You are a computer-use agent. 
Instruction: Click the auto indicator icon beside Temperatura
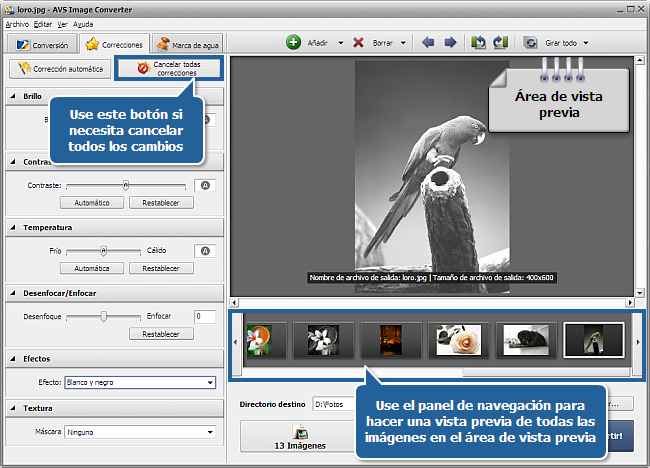tap(205, 251)
